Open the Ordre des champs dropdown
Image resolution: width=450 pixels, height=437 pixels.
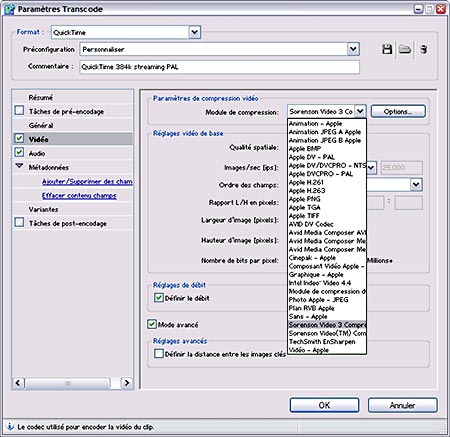[x=416, y=184]
